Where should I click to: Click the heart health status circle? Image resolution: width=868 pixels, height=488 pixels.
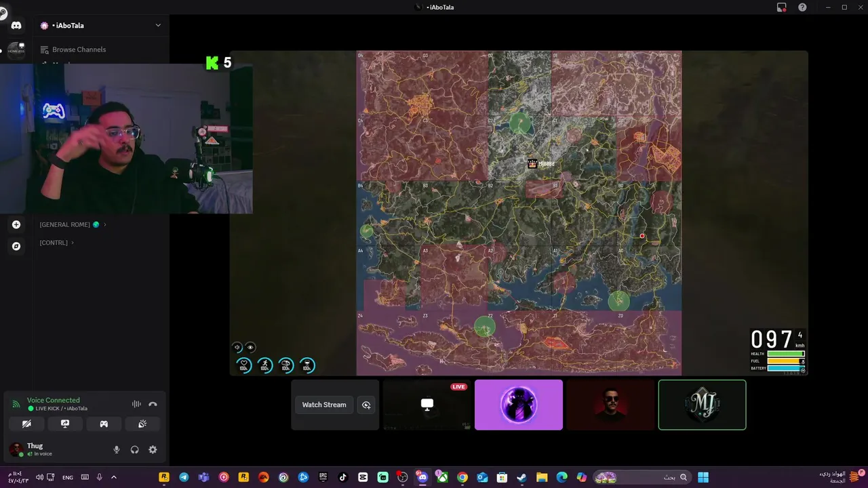(243, 365)
